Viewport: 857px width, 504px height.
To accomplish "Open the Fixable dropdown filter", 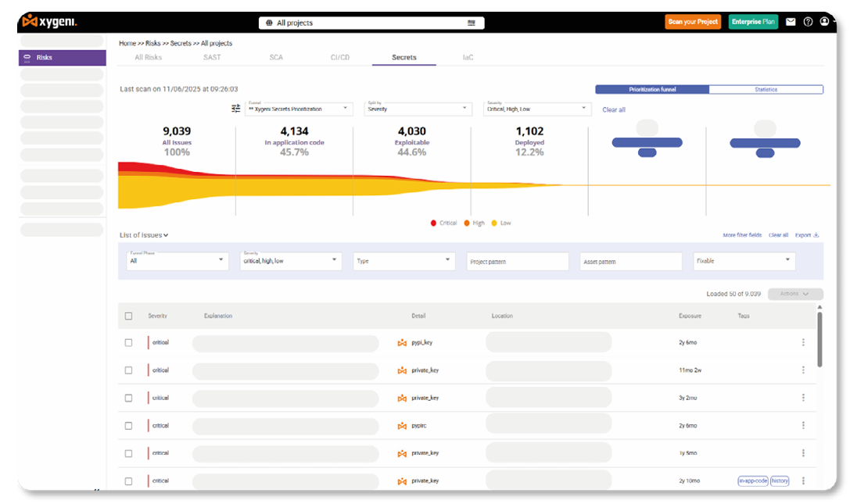I will (744, 261).
